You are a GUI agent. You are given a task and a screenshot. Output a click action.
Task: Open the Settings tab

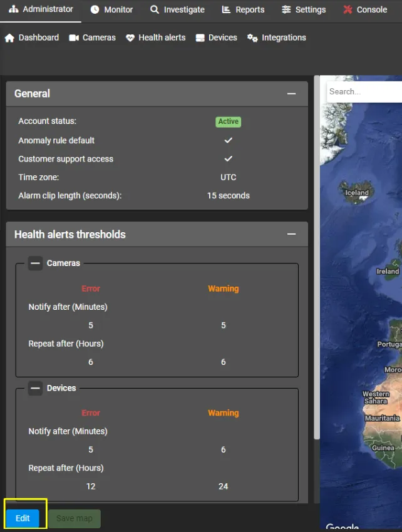[x=304, y=9]
